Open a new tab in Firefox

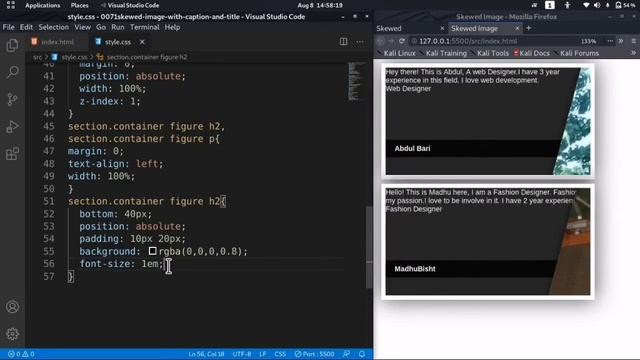coord(529,28)
